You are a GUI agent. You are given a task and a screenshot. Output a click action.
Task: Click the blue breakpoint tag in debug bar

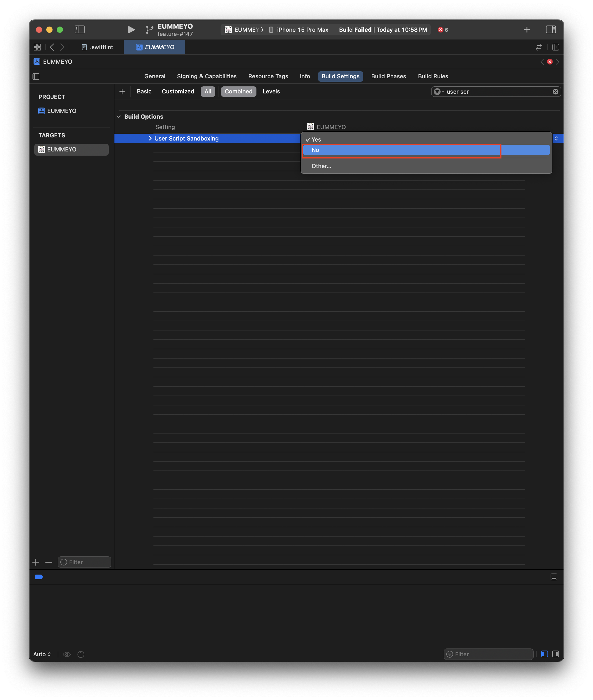coord(39,577)
